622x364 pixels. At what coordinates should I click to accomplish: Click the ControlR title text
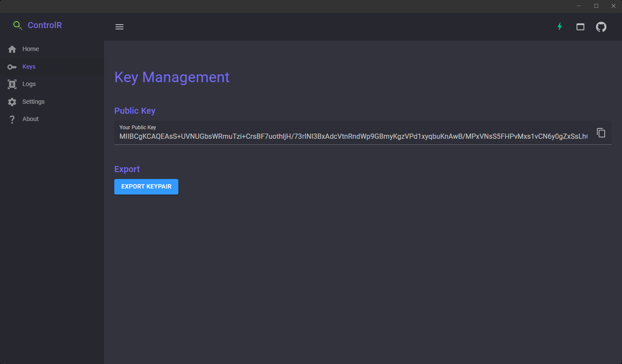45,25
